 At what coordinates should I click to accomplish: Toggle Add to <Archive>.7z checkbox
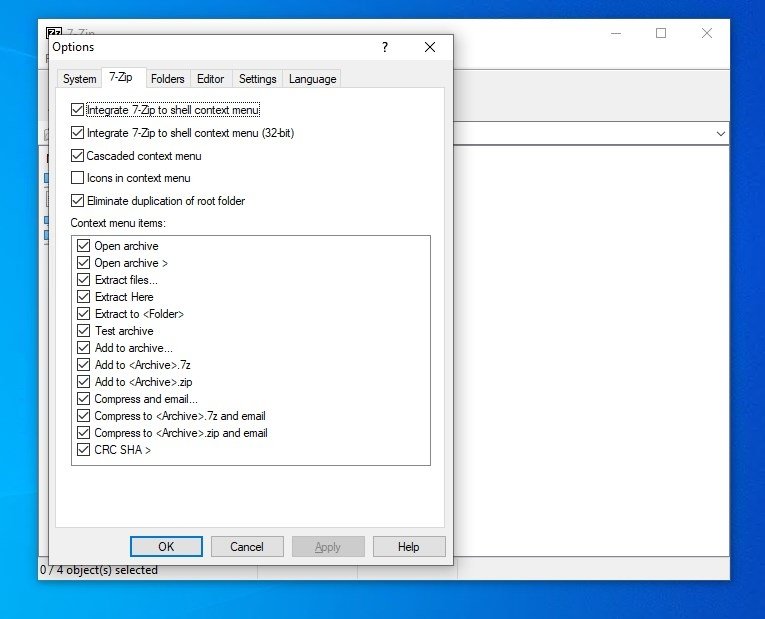coord(83,365)
